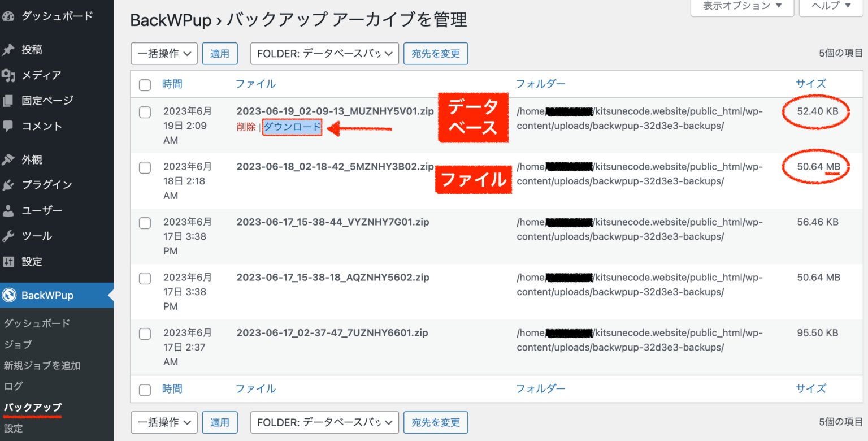Image resolution: width=868 pixels, height=441 pixels.
Task: Open the FOLDER filter dropdown
Action: tap(324, 53)
